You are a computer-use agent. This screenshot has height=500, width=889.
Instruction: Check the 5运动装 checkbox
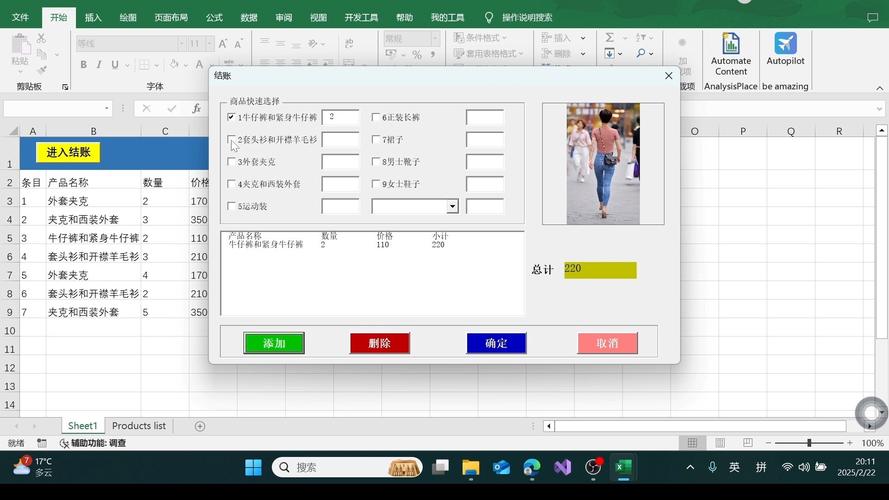(231, 206)
